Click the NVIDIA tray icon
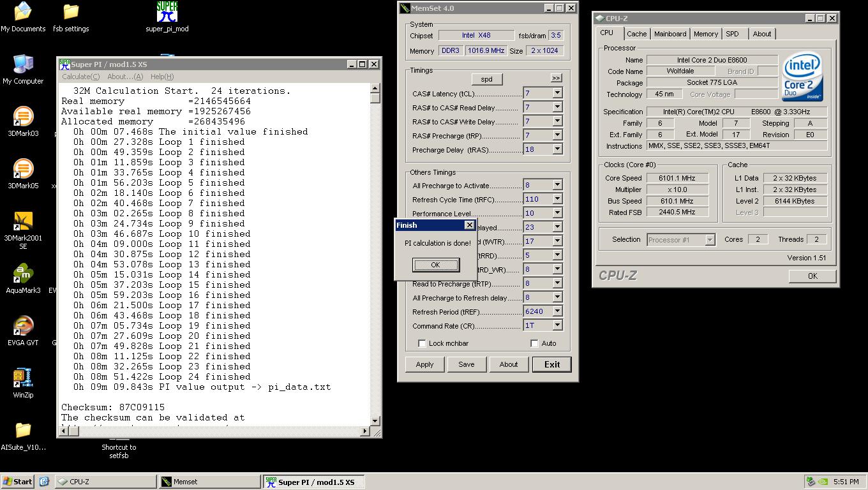The image size is (868, 490). pyautogui.click(x=824, y=482)
